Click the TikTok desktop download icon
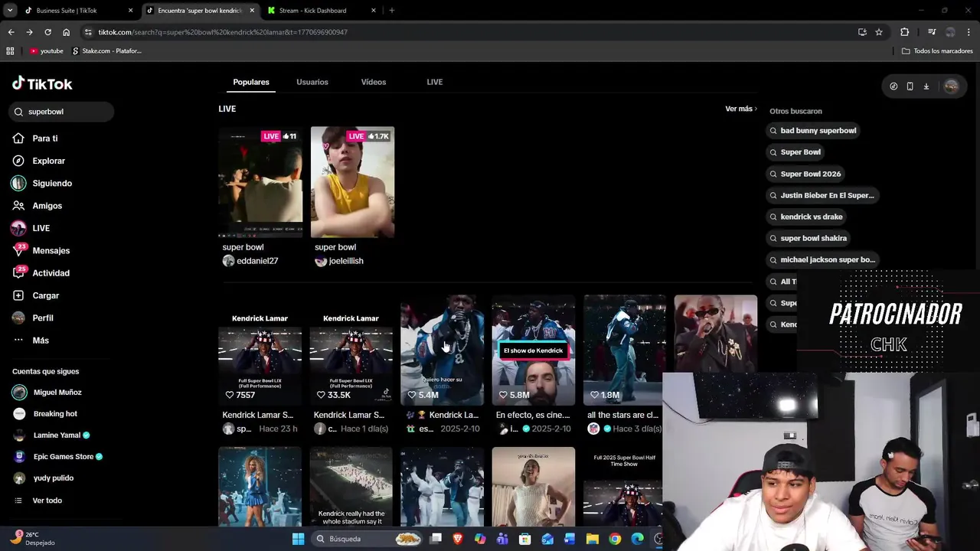The width and height of the screenshot is (980, 551). (x=926, y=86)
